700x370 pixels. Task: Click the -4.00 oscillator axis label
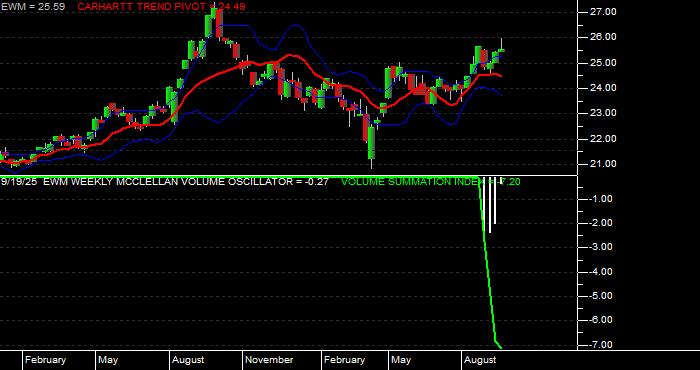pos(602,272)
